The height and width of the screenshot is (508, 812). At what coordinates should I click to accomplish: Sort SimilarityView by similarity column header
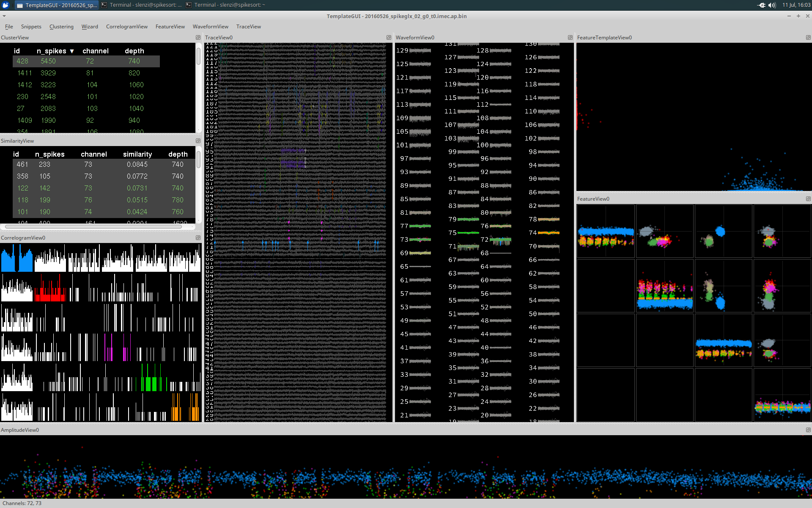[x=137, y=155]
